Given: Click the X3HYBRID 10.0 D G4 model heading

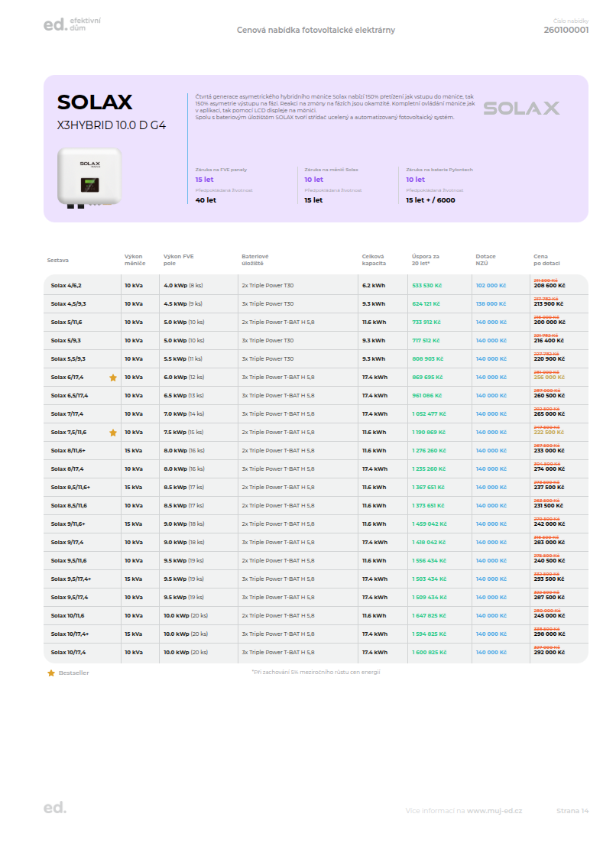Looking at the screenshot, I should click(x=112, y=124).
